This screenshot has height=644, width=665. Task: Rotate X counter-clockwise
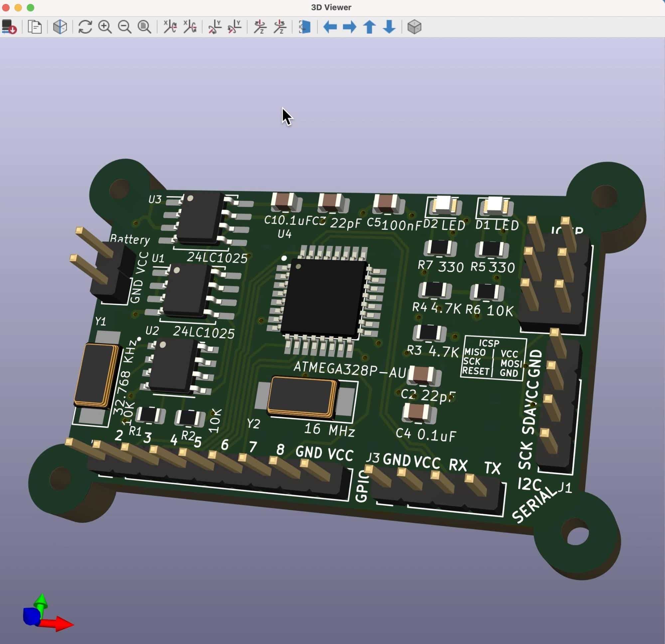click(x=190, y=27)
